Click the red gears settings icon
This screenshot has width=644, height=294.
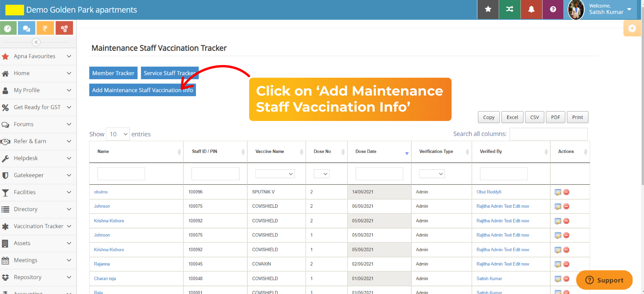[64, 28]
